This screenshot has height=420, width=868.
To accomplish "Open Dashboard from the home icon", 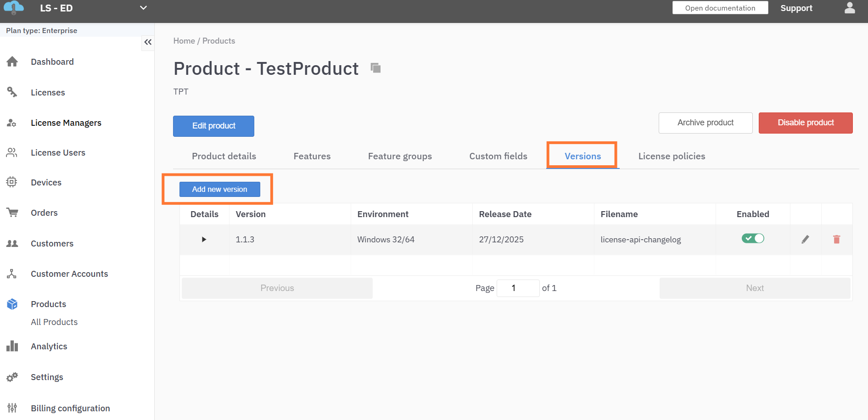I will [x=12, y=62].
